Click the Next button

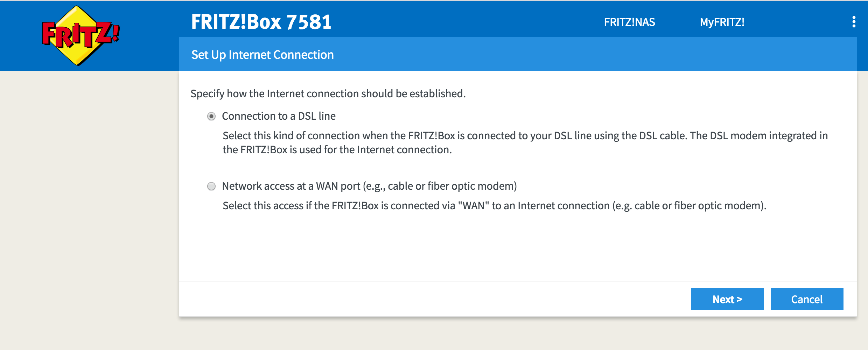coord(727,299)
